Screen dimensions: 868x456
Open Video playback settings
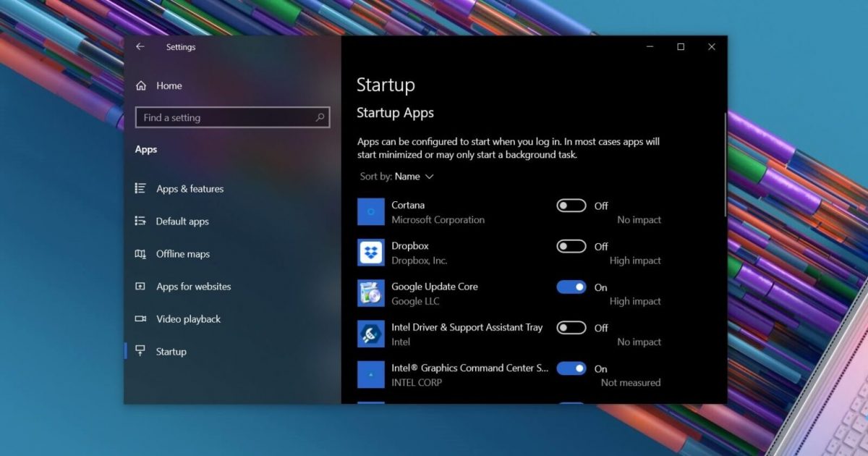tap(188, 319)
